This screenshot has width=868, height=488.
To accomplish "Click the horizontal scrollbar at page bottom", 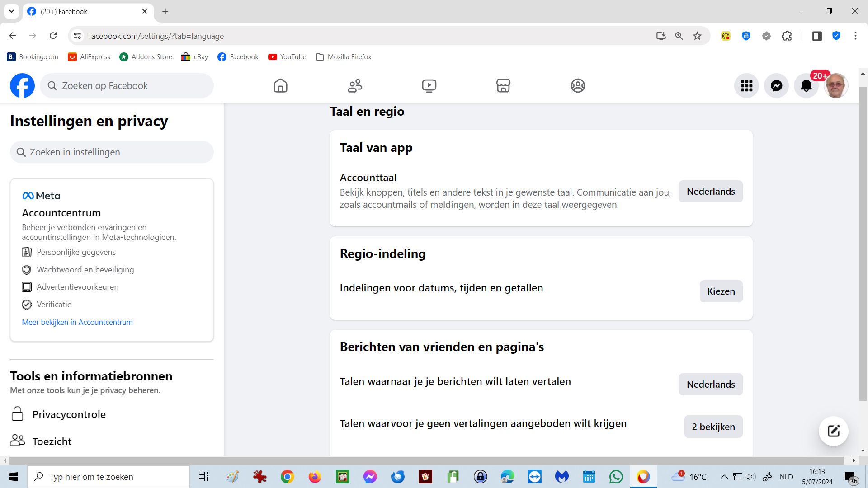I will click(x=426, y=460).
